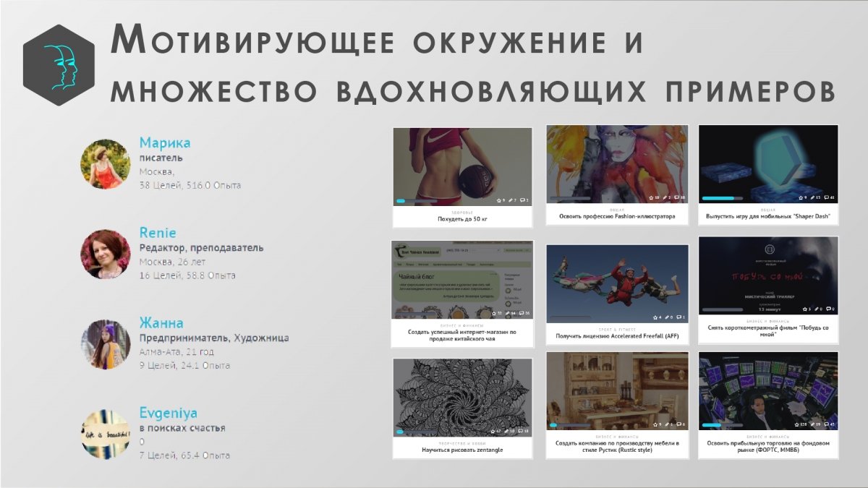Open the Evgeniya profile name link
Viewport: 868px width, 488px height.
[168, 413]
